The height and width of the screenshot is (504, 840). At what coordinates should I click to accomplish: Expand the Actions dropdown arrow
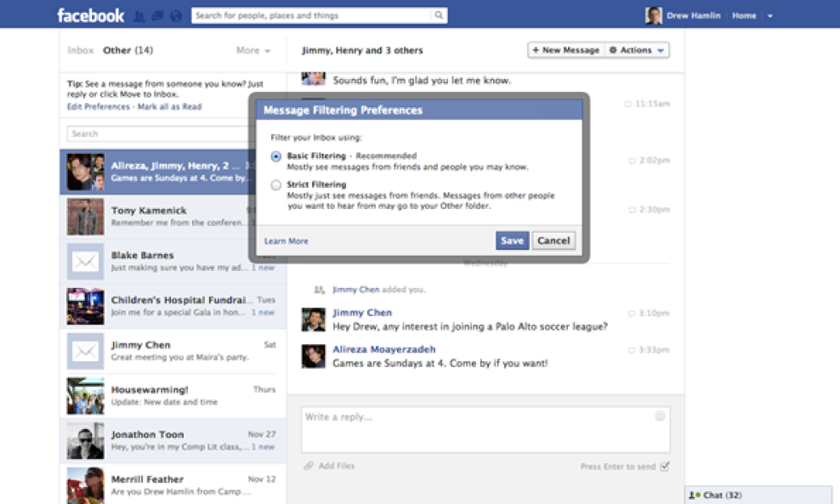click(x=661, y=50)
